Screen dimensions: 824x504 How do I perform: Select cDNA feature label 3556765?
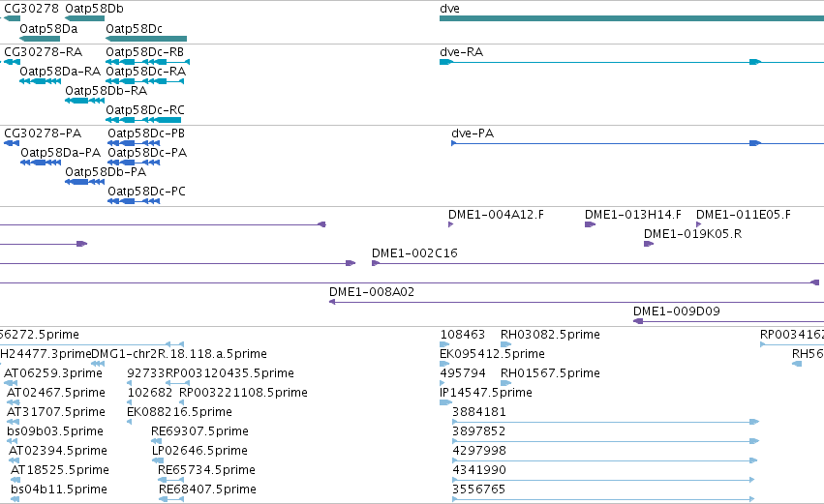pyautogui.click(x=478, y=489)
